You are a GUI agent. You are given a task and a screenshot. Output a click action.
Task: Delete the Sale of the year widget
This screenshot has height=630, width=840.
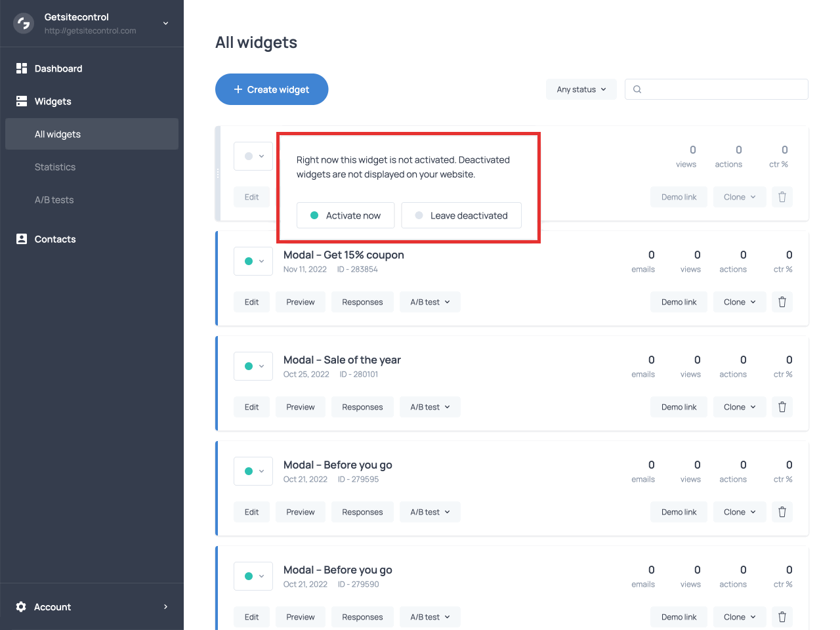[x=782, y=406]
